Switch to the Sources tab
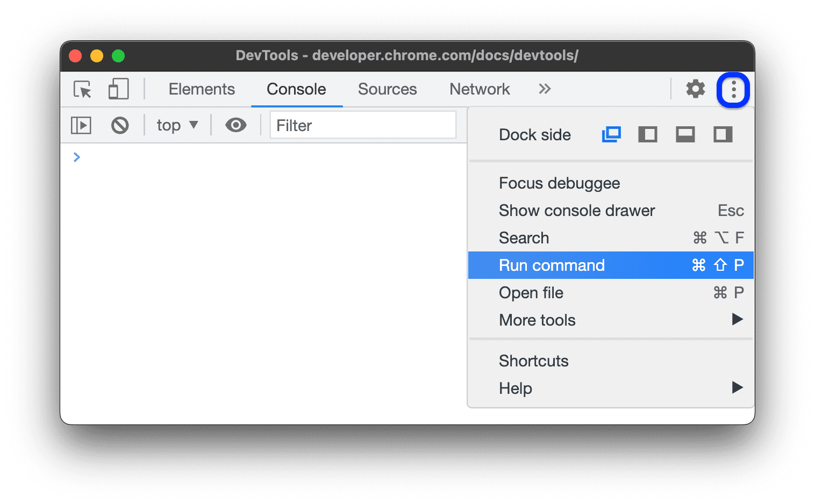815x504 pixels. tap(387, 89)
